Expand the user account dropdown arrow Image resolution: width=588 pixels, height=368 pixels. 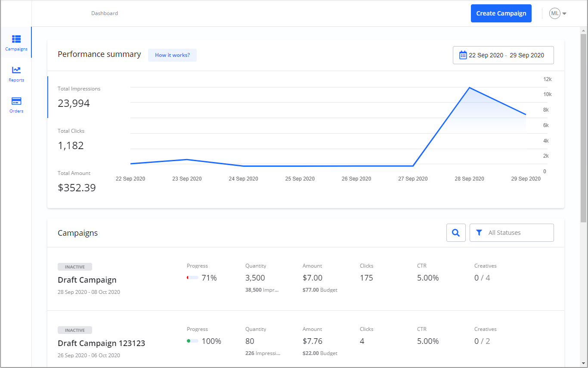(x=564, y=14)
